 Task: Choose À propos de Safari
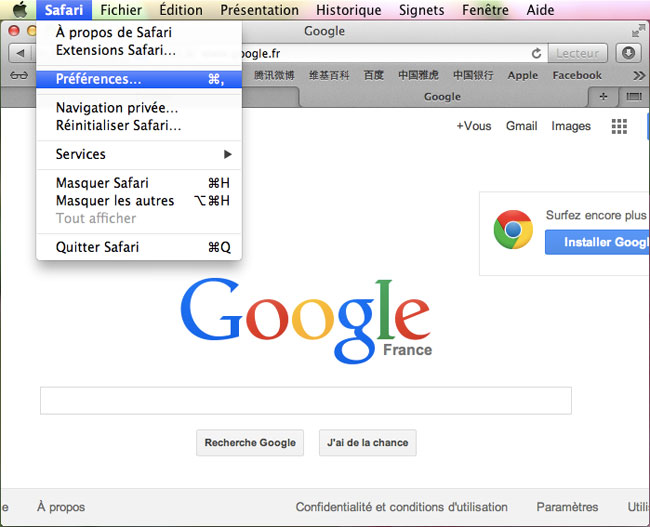click(x=139, y=32)
